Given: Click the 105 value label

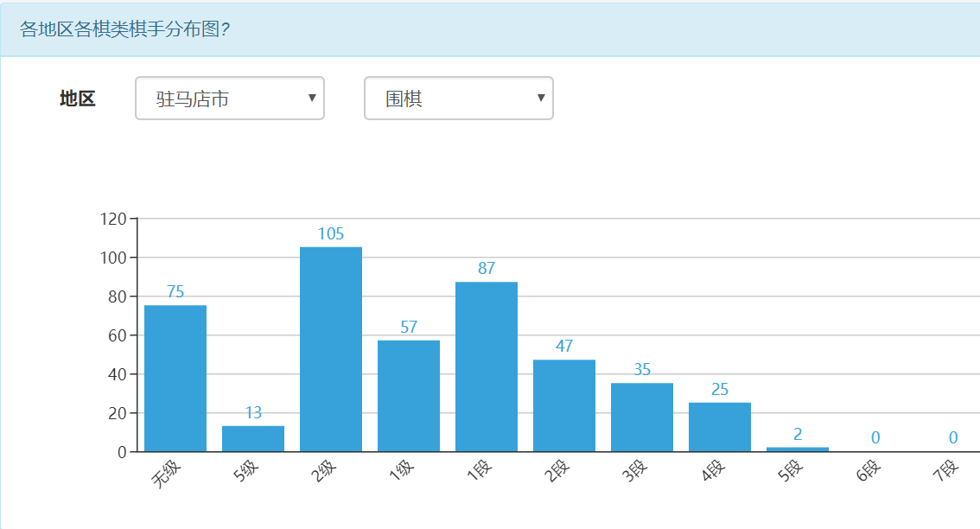Looking at the screenshot, I should [x=331, y=233].
